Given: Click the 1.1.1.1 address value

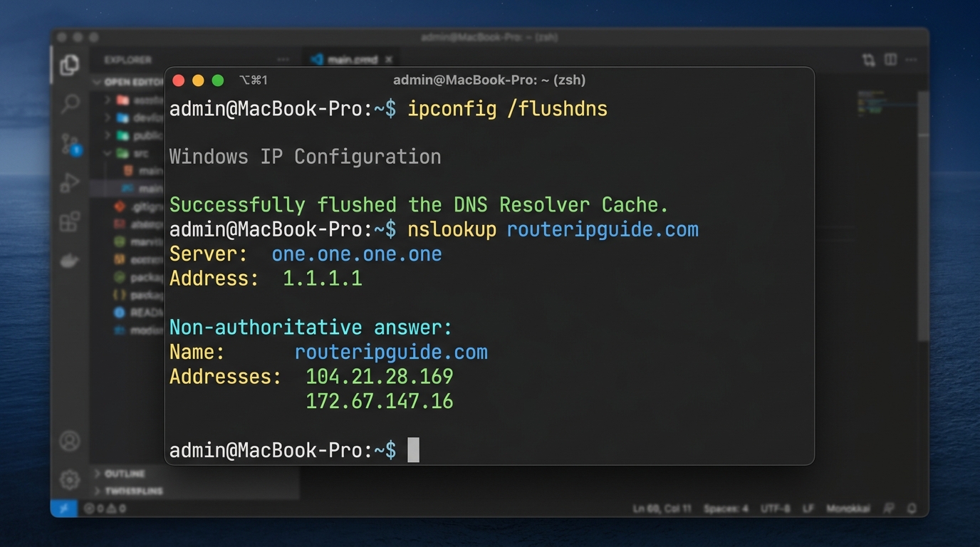Looking at the screenshot, I should click(323, 278).
